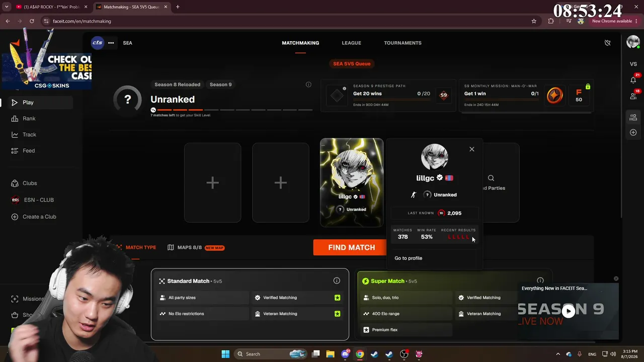Click the FIND MATCH button
This screenshot has width=644, height=362.
(351, 247)
